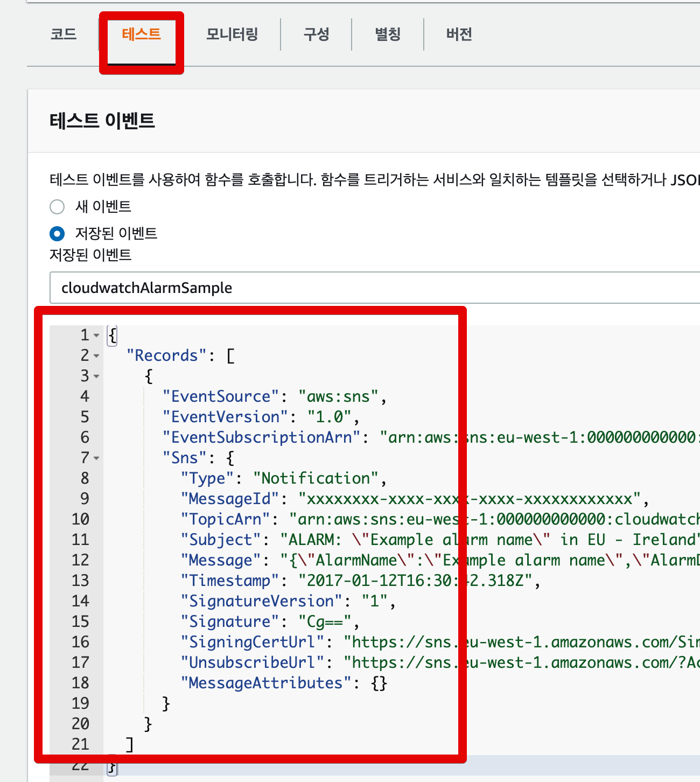700x782 pixels.
Task: Click the 테스트 이벤트 section heading
Action: [102, 120]
